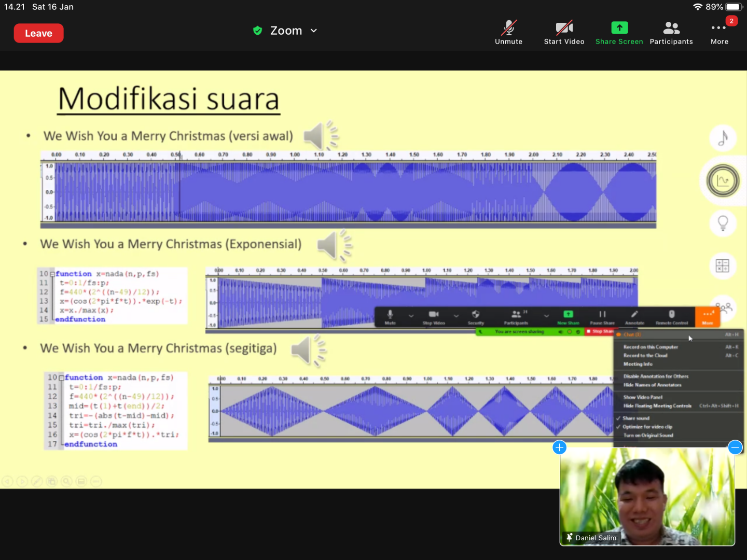Choose Meeting Info from the menu
The width and height of the screenshot is (747, 560).
pos(638,364)
